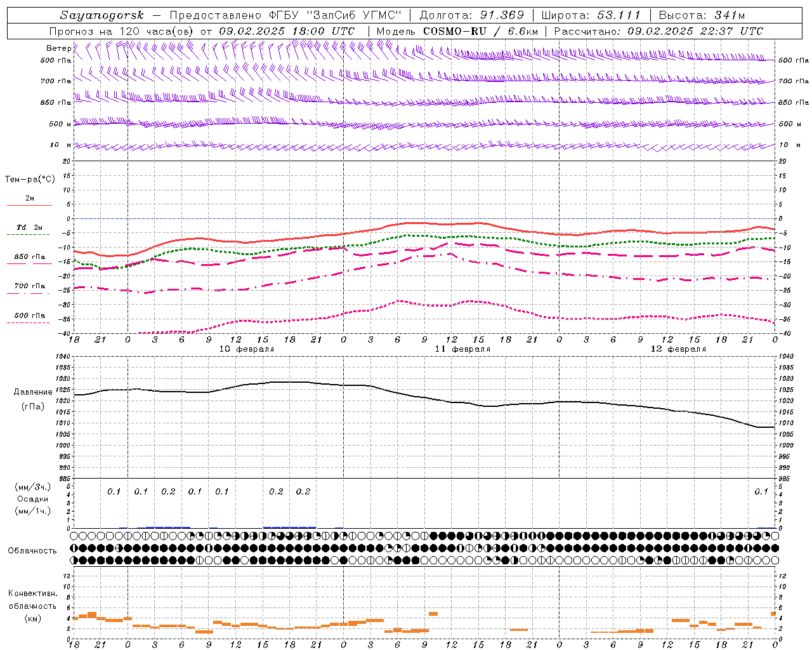Click the forecast start 09.02.2025 18:00 UTC
Screen dimensions: 812x650
coord(287,31)
